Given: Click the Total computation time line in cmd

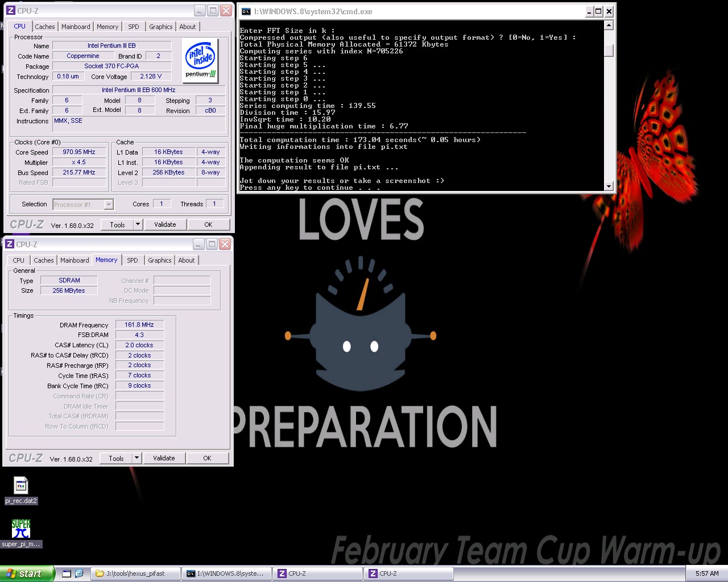Looking at the screenshot, I should coord(360,140).
